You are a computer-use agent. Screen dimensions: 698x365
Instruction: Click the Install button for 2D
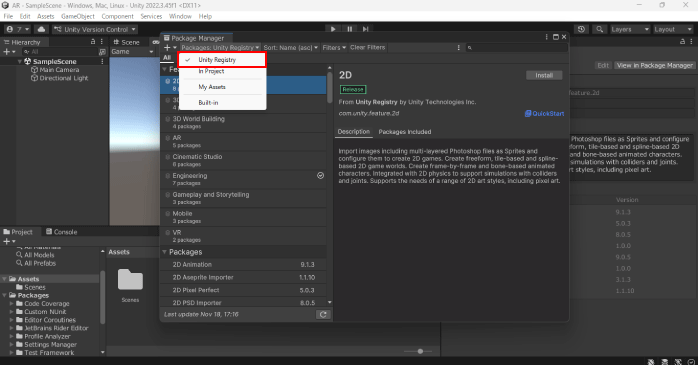(544, 75)
